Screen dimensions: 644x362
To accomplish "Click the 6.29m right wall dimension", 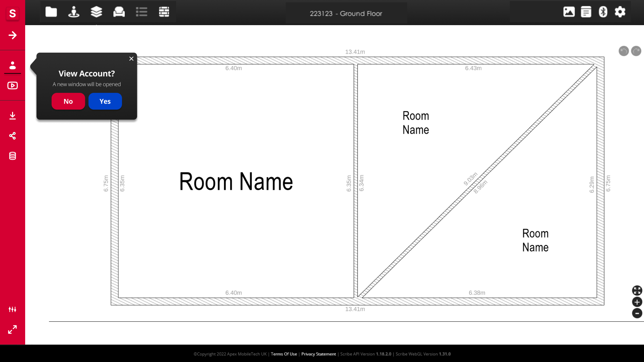I will (592, 185).
